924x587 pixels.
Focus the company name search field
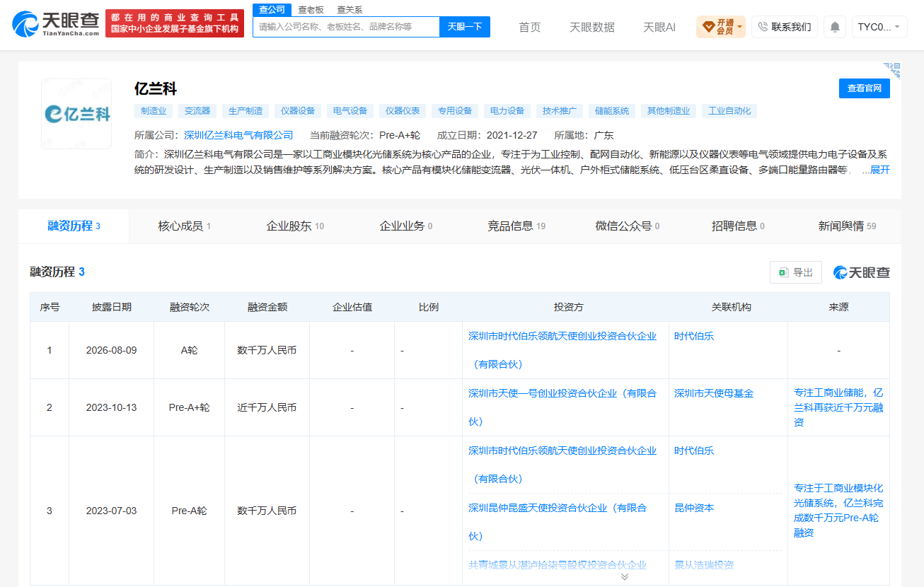click(346, 27)
